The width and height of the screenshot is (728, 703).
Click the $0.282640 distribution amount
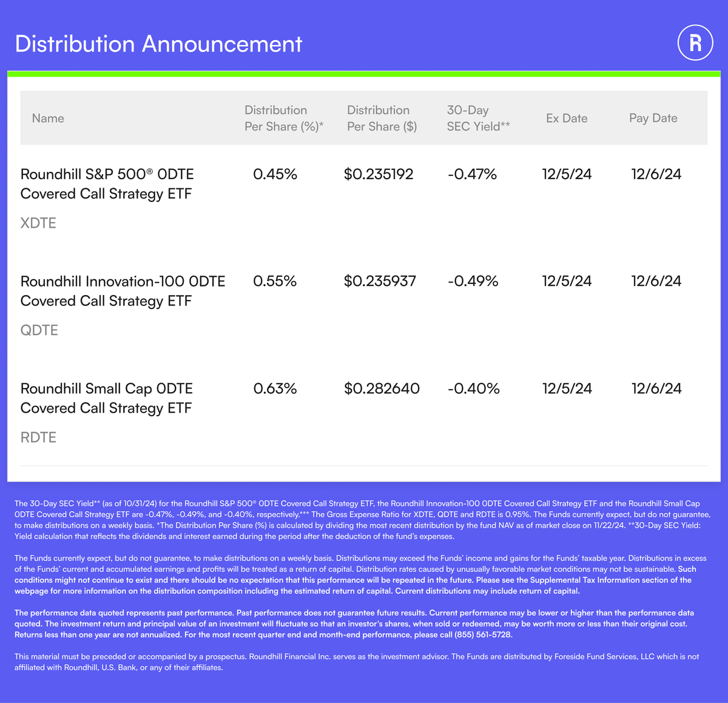[382, 389]
